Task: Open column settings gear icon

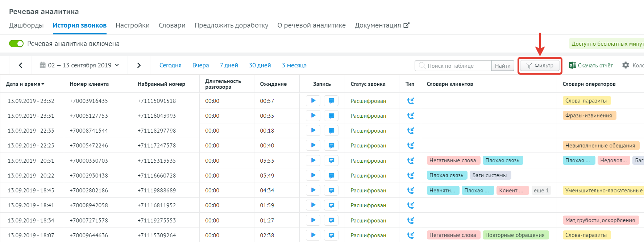Action: (x=626, y=65)
